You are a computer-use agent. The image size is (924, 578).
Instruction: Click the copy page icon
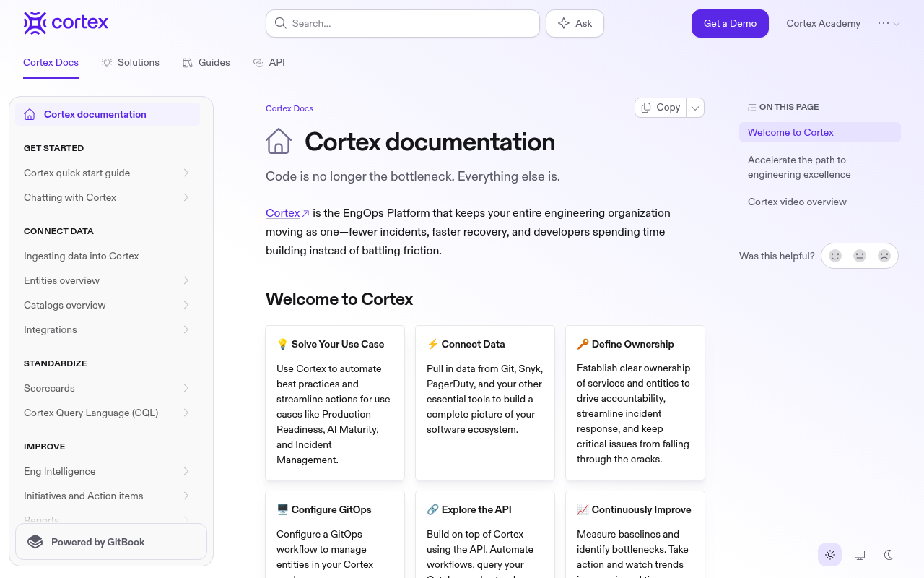click(x=647, y=107)
